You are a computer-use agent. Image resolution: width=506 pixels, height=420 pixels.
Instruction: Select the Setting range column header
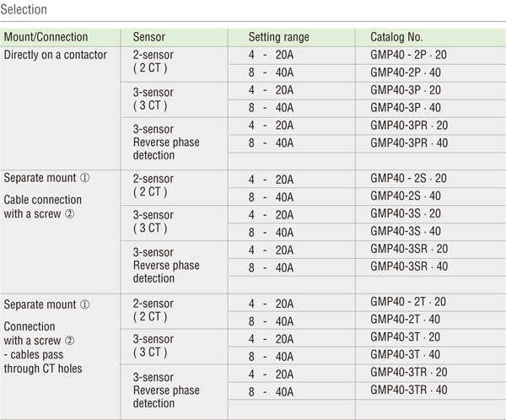click(x=278, y=38)
